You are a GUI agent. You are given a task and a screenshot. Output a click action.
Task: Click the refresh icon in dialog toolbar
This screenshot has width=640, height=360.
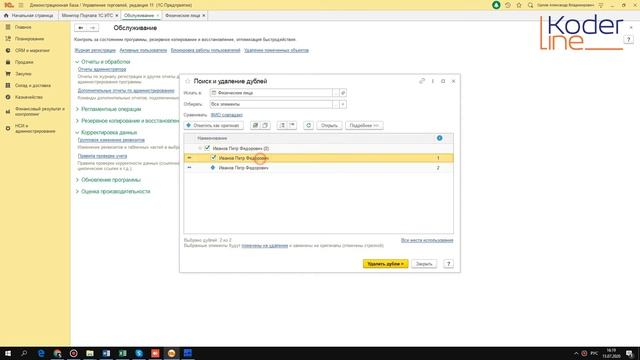[309, 125]
